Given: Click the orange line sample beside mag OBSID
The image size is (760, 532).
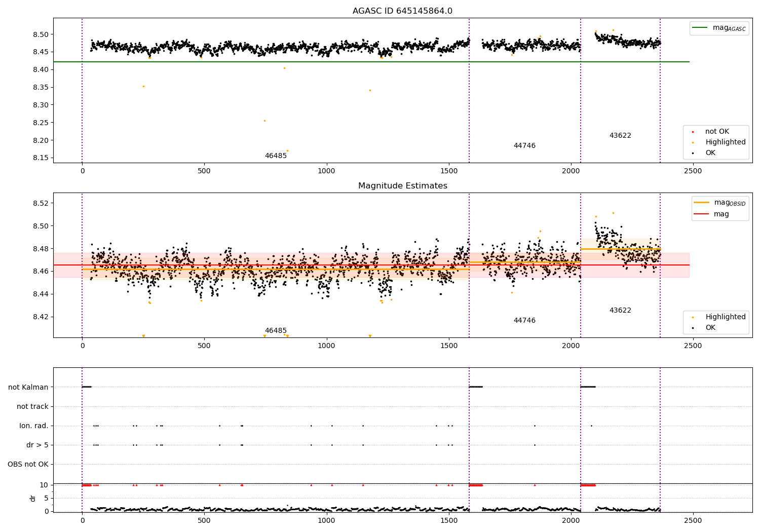Looking at the screenshot, I should click(x=702, y=203).
